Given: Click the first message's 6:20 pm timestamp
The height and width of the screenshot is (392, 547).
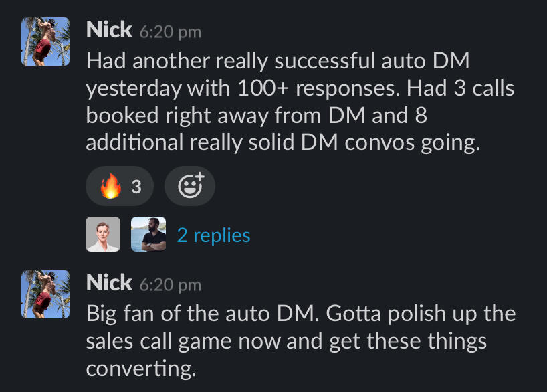Looking at the screenshot, I should (x=170, y=31).
